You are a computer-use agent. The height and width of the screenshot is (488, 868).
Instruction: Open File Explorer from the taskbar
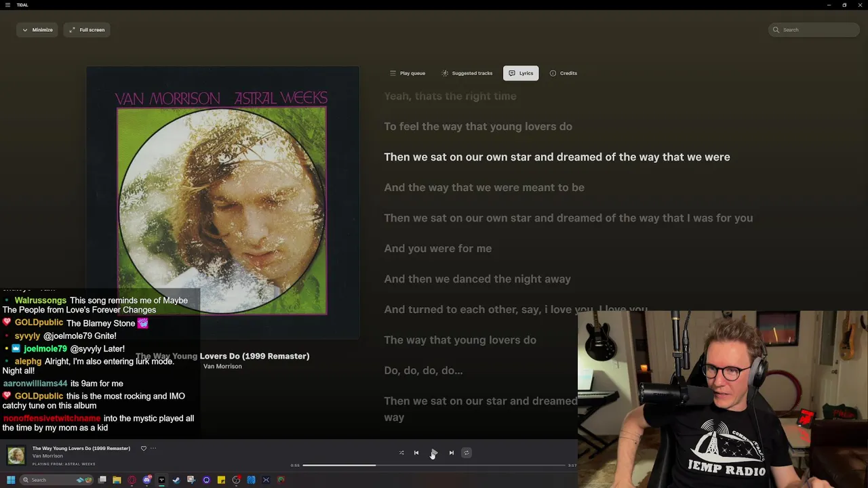coord(117,480)
